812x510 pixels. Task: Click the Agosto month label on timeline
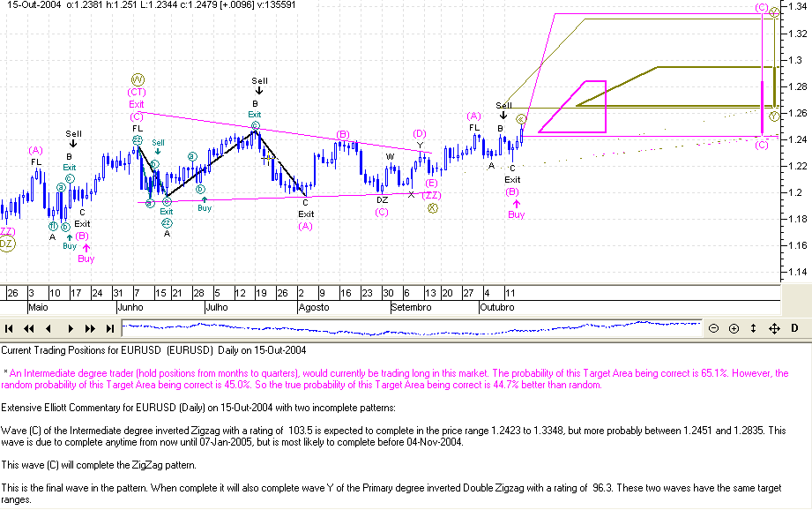(314, 307)
